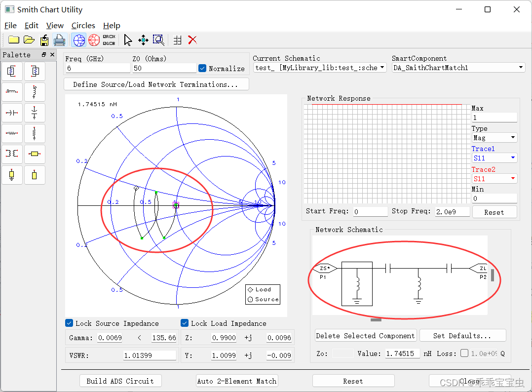Add an open-circuit stub element
Image resolution: width=532 pixels, height=392 pixels.
point(35,175)
